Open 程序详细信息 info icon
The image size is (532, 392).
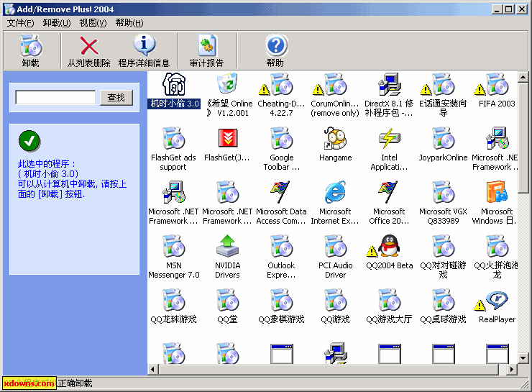(x=144, y=45)
